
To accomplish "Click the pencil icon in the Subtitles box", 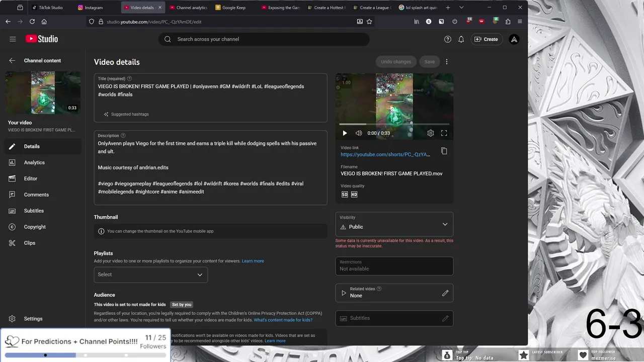I will (x=445, y=318).
